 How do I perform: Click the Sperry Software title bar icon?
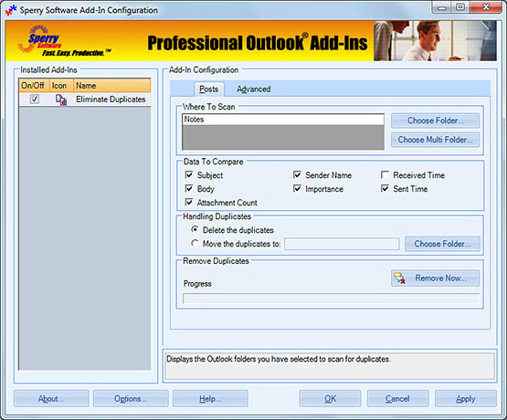click(11, 10)
